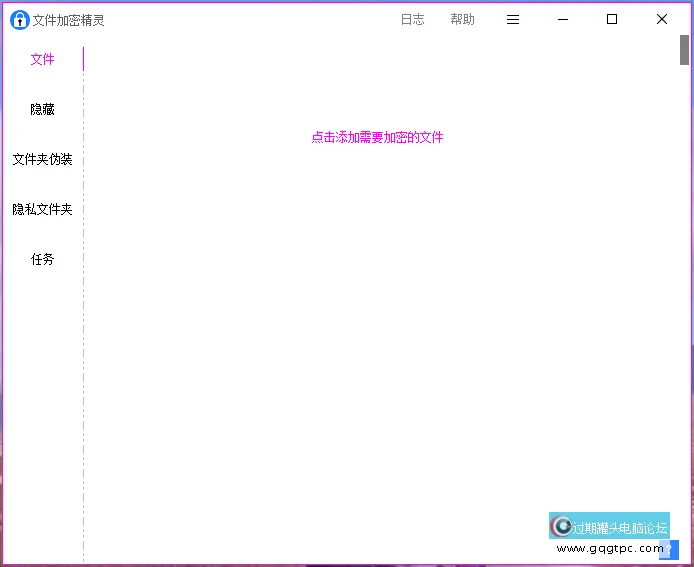Click 点击添加需要加密的文件 to add files
Screen dimensions: 694x567
[x=377, y=138]
